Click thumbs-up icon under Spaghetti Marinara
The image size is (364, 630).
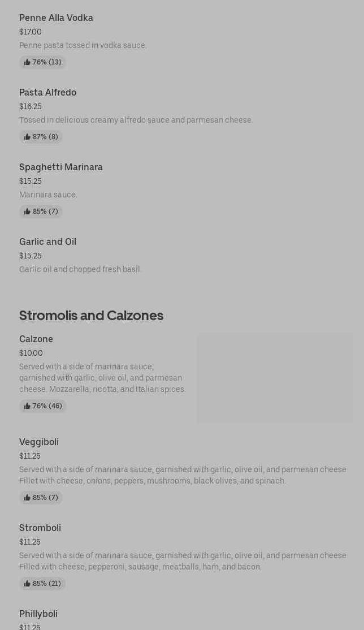27,212
